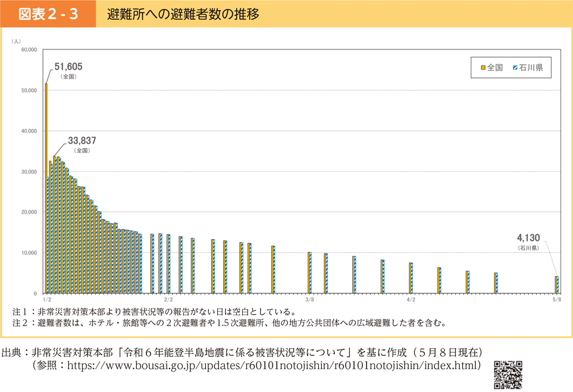Click the final bar at 5/8

557,285
